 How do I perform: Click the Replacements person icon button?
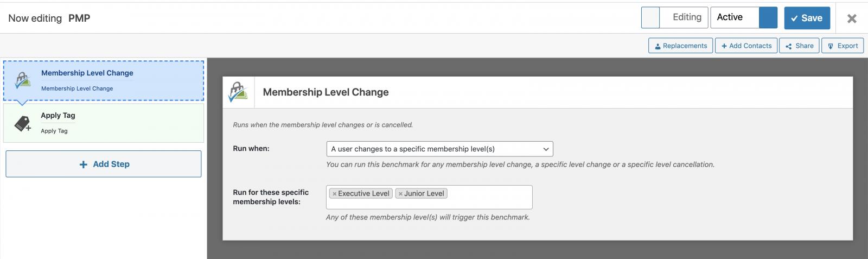[681, 46]
